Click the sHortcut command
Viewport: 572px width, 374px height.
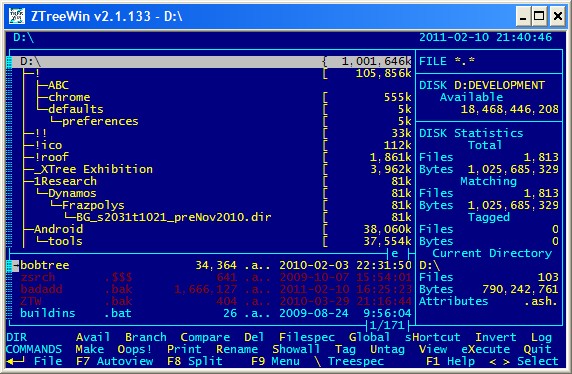point(433,337)
